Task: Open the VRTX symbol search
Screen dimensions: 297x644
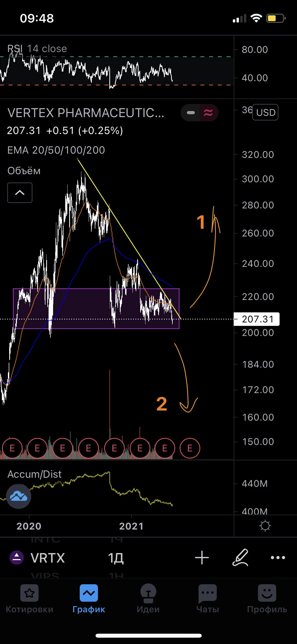Action: [x=48, y=558]
